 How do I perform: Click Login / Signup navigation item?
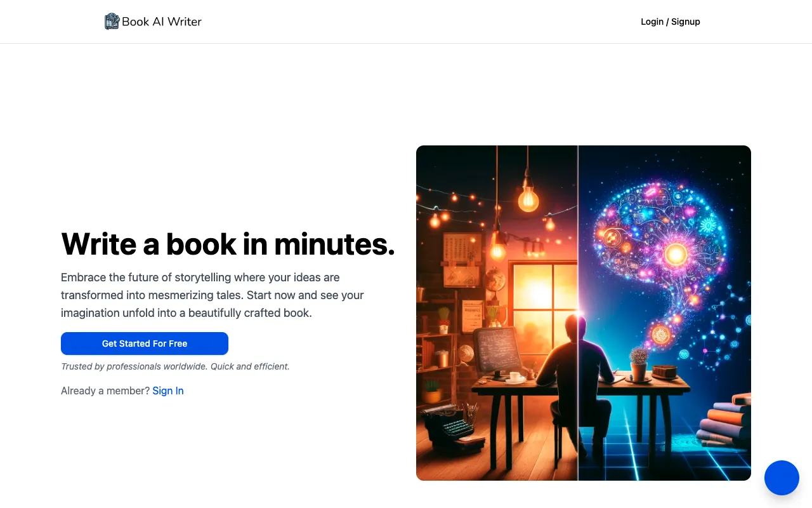(670, 21)
